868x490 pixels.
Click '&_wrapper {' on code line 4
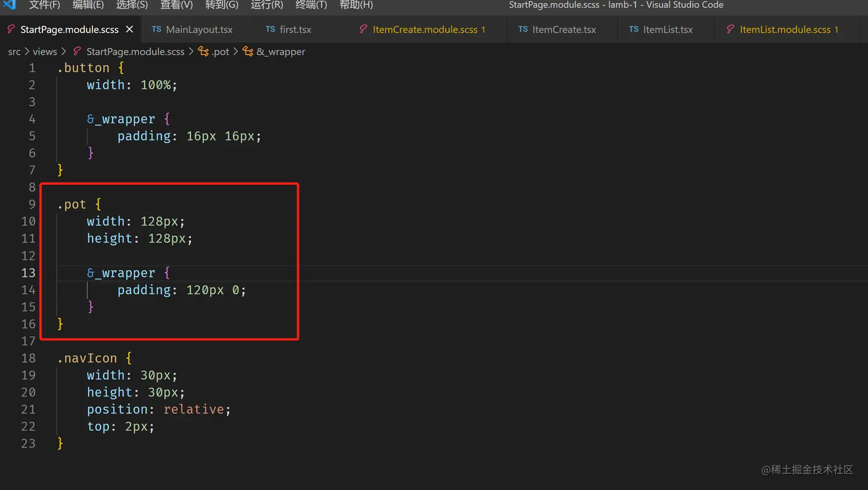[x=129, y=119]
